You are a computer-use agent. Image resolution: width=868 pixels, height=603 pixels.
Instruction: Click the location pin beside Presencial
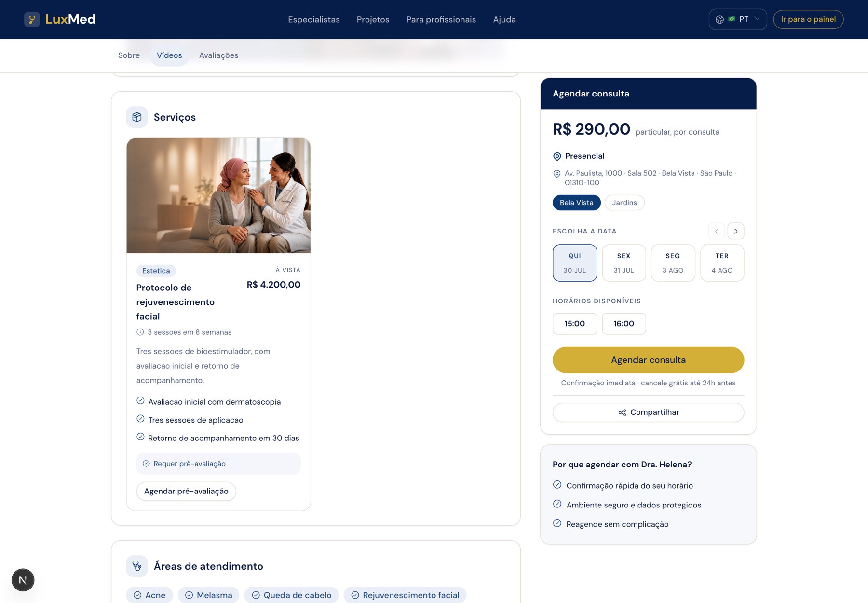pos(557,156)
